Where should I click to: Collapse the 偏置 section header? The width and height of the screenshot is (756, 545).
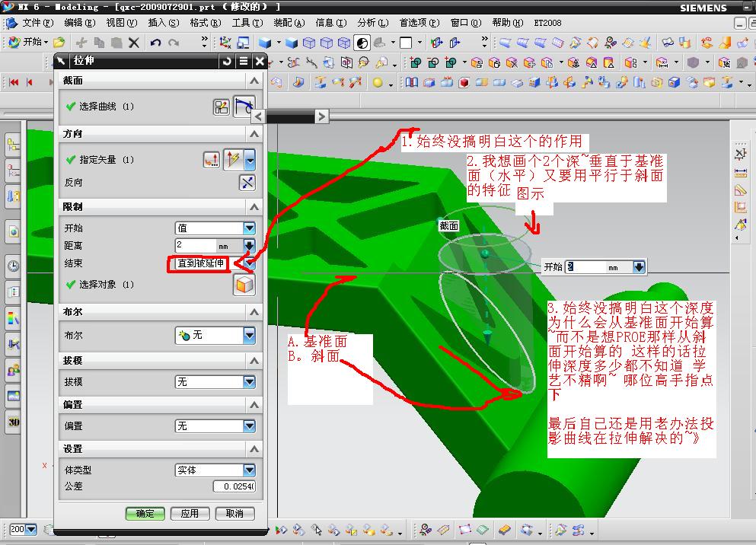254,405
